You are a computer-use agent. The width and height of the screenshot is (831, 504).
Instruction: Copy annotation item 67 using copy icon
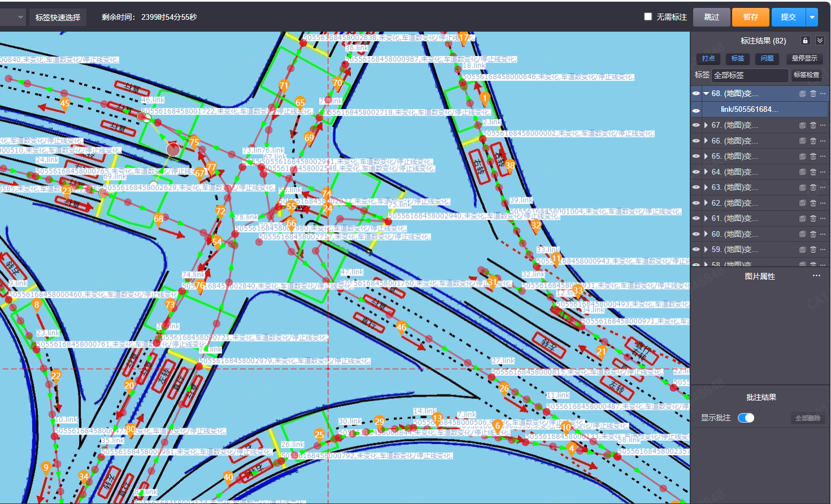pyautogui.click(x=802, y=125)
